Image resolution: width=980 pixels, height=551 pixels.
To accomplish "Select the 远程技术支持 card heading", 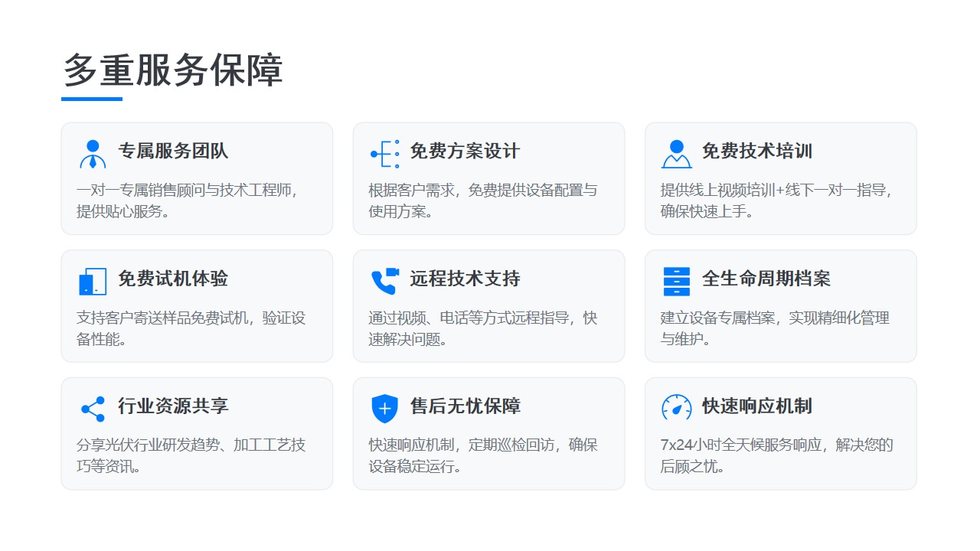I will point(465,279).
